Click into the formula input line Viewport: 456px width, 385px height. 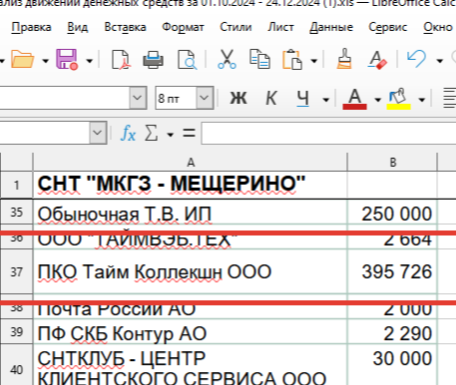click(x=328, y=133)
